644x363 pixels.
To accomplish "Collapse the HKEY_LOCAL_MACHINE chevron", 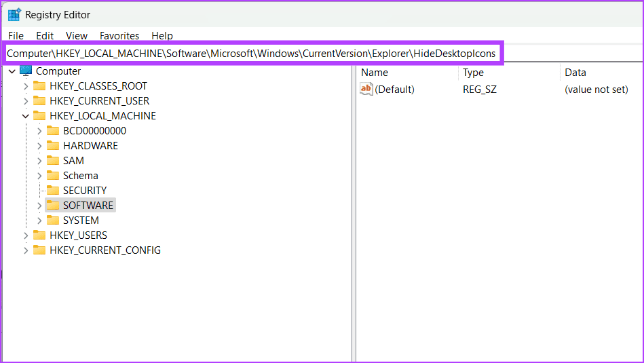I will [x=26, y=116].
